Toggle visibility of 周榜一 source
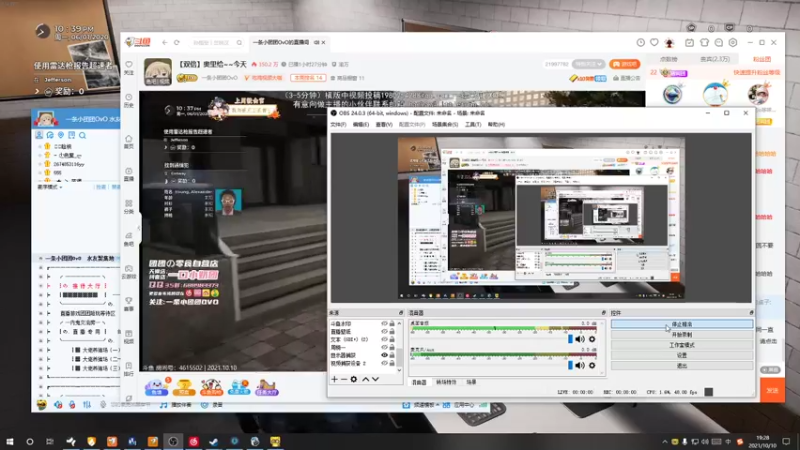Screen dimensions: 800x450 (x=384, y=347)
